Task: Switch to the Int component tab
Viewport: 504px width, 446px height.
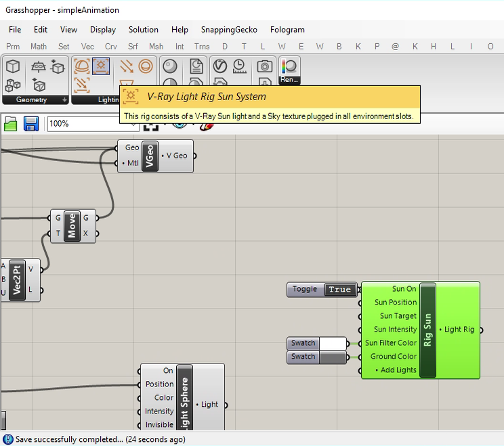Action: click(180, 47)
